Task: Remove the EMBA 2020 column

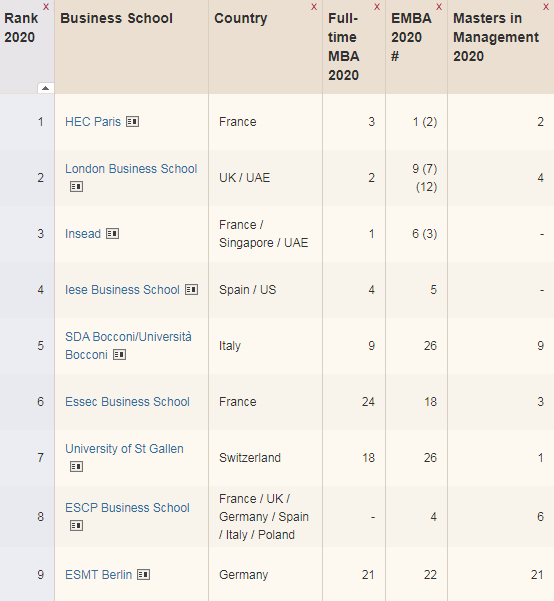Action: [439, 7]
